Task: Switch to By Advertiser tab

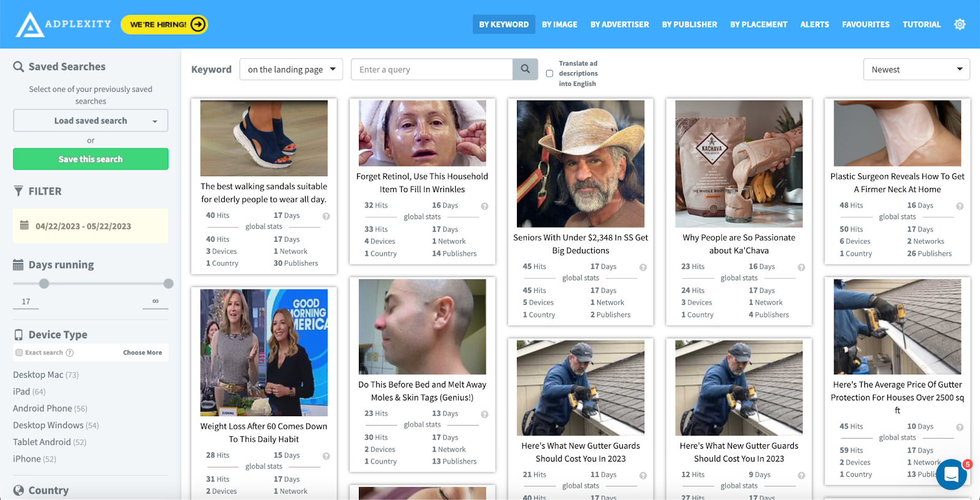Action: tap(620, 24)
